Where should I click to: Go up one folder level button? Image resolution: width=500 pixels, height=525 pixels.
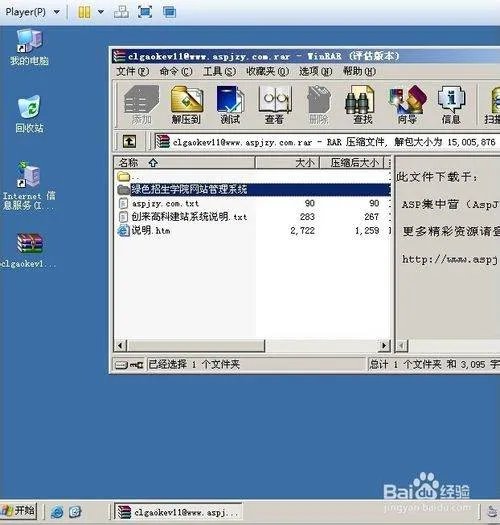(129, 142)
